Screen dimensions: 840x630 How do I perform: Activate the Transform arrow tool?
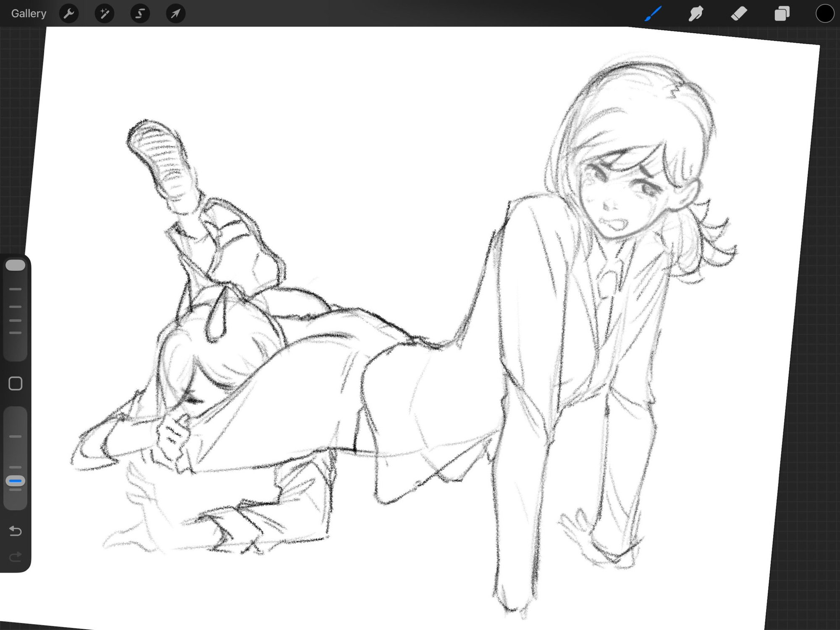(176, 13)
